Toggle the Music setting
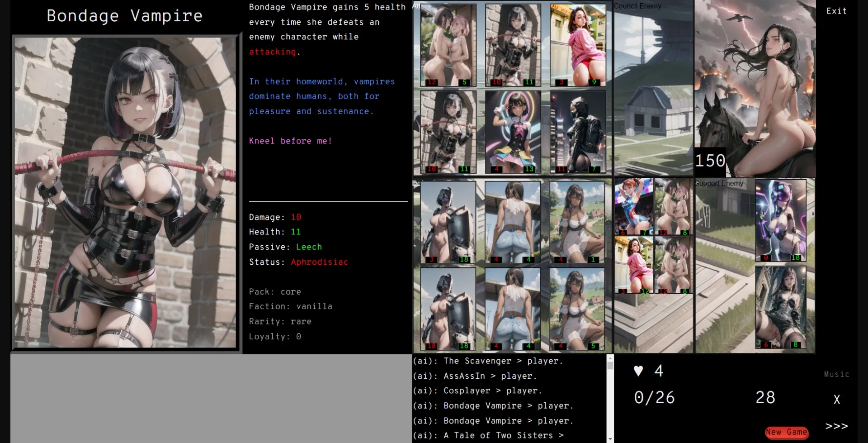This screenshot has height=443, width=868. coord(836,374)
